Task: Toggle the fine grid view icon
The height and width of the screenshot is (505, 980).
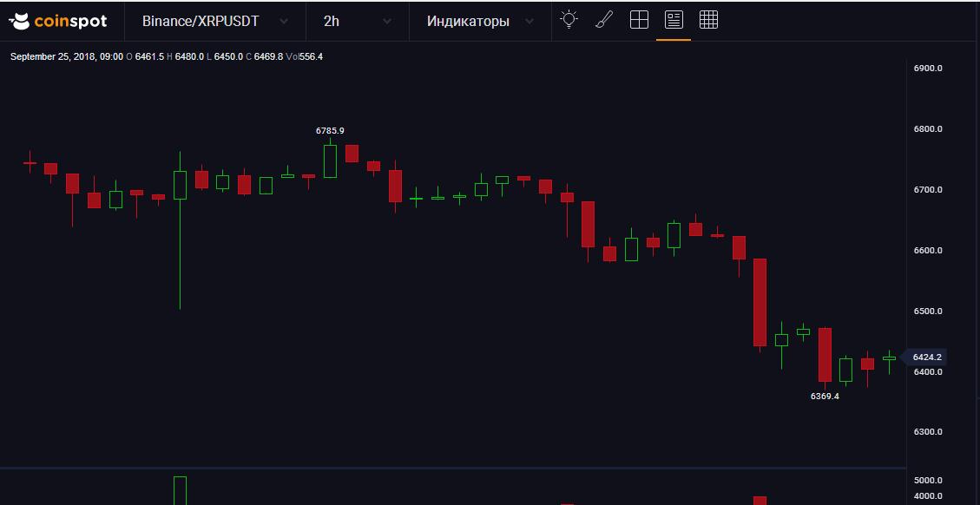Action: (x=708, y=20)
